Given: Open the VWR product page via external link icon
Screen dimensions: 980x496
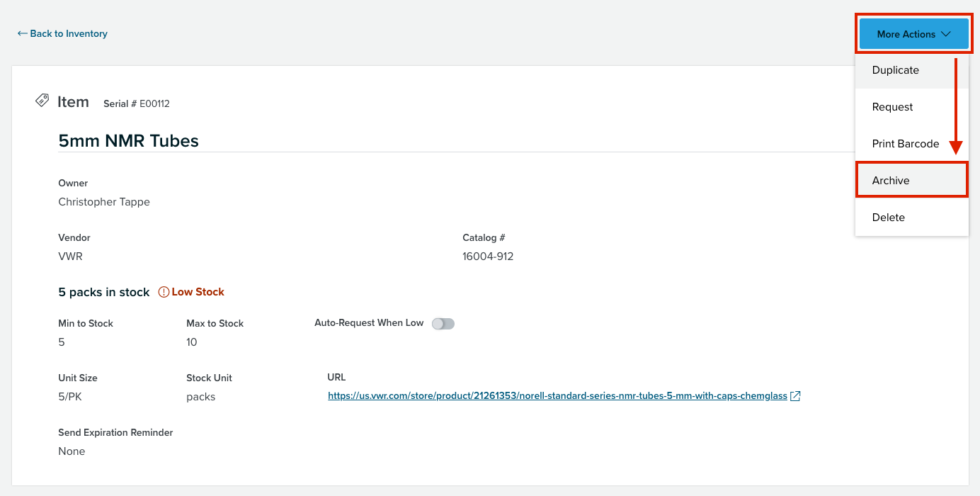Looking at the screenshot, I should tap(794, 395).
